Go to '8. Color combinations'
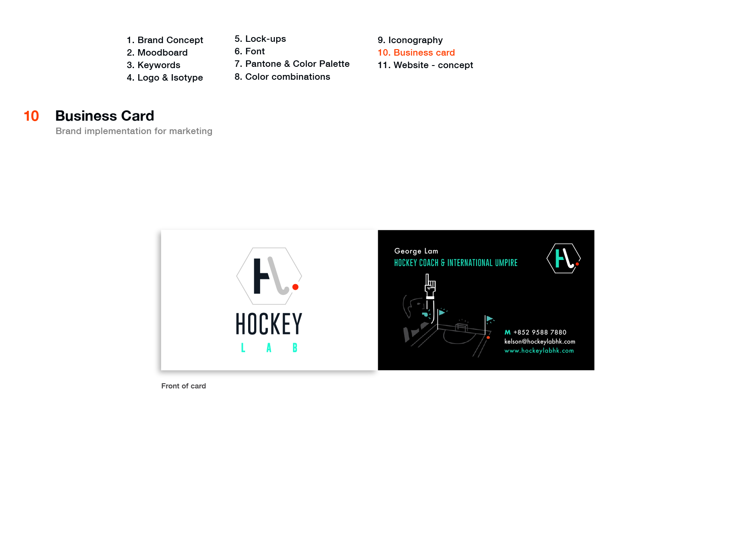 283,77
